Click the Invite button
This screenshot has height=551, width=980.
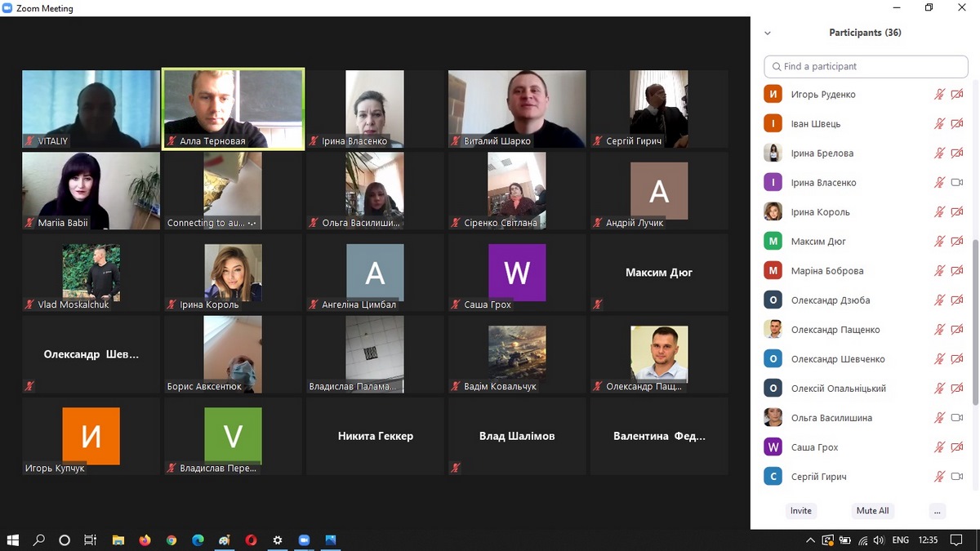[800, 511]
